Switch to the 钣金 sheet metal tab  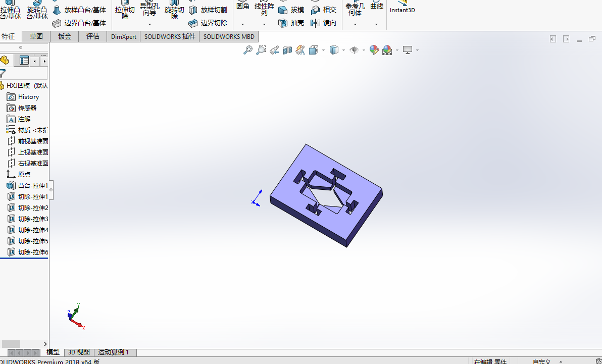65,36
